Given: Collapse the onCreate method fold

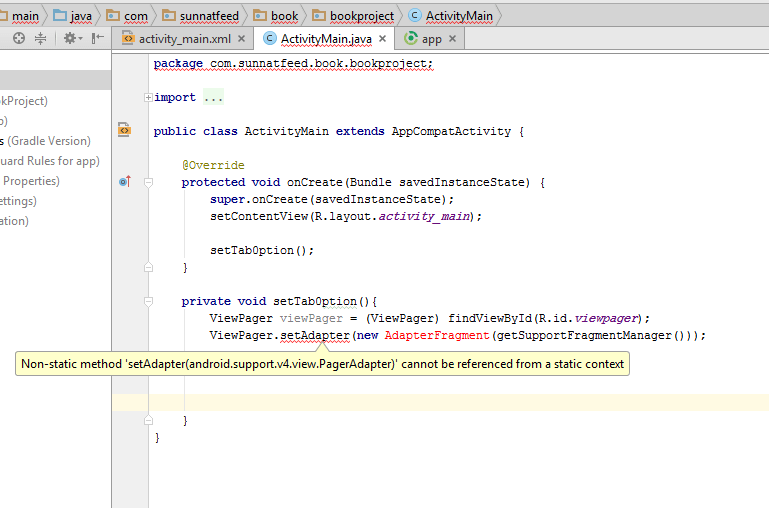Looking at the screenshot, I should tap(148, 182).
